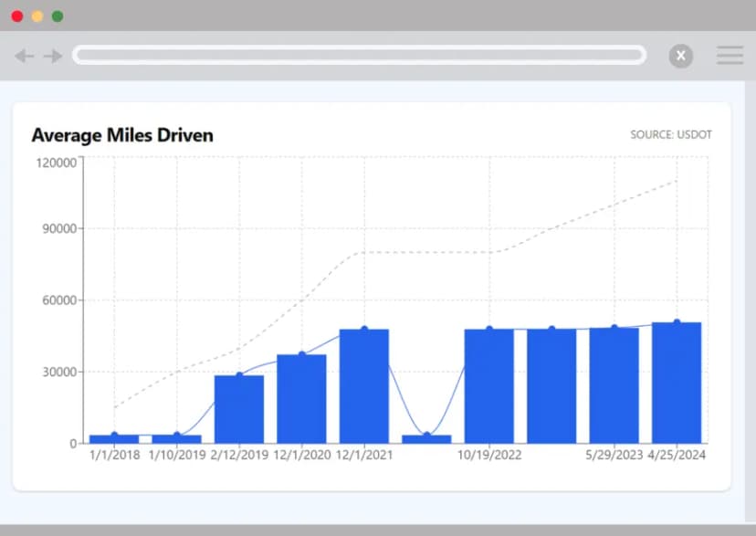Click the data point atop the 2/12/2019 bar

(x=239, y=375)
